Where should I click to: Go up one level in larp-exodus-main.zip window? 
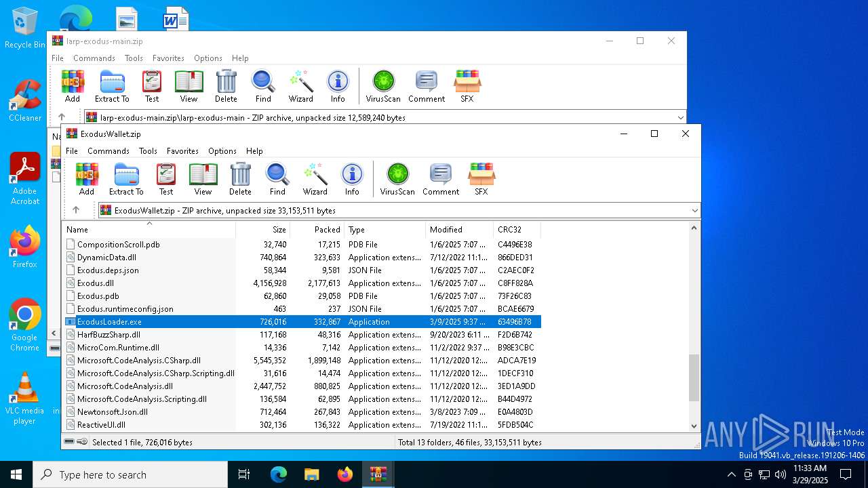[x=62, y=117]
